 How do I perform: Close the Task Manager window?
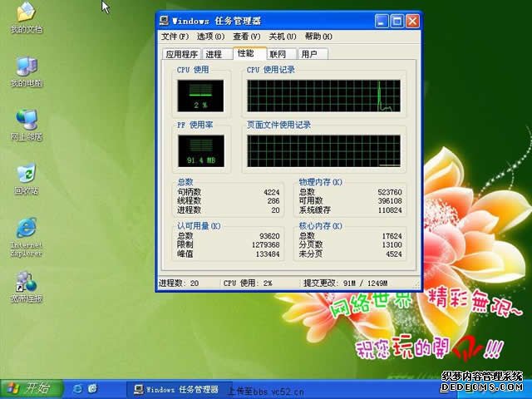click(x=412, y=22)
